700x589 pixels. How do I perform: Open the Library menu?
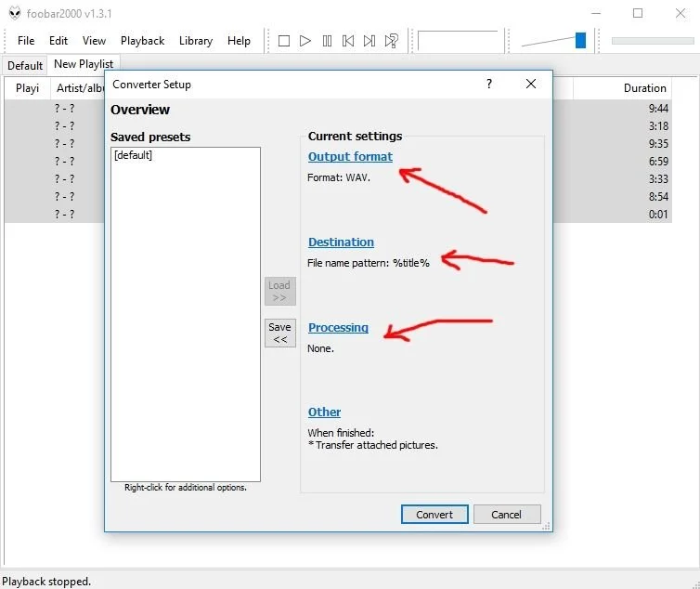(196, 41)
